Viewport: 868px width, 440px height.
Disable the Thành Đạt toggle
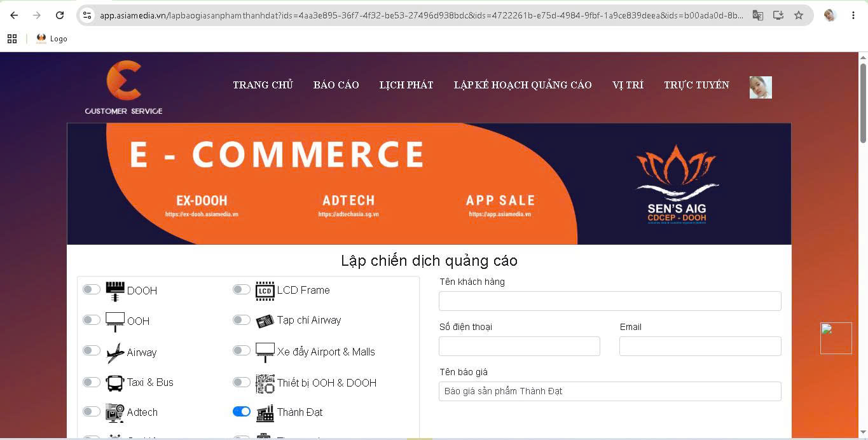[x=242, y=411]
